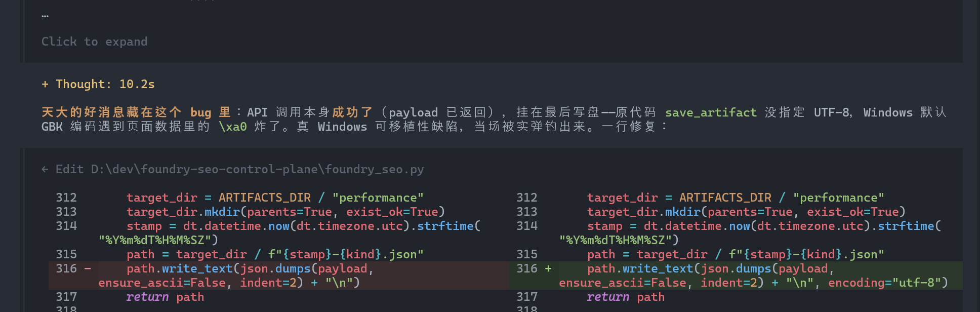980x312 pixels.
Task: Toggle the plus sign before Thought
Action: 45,84
